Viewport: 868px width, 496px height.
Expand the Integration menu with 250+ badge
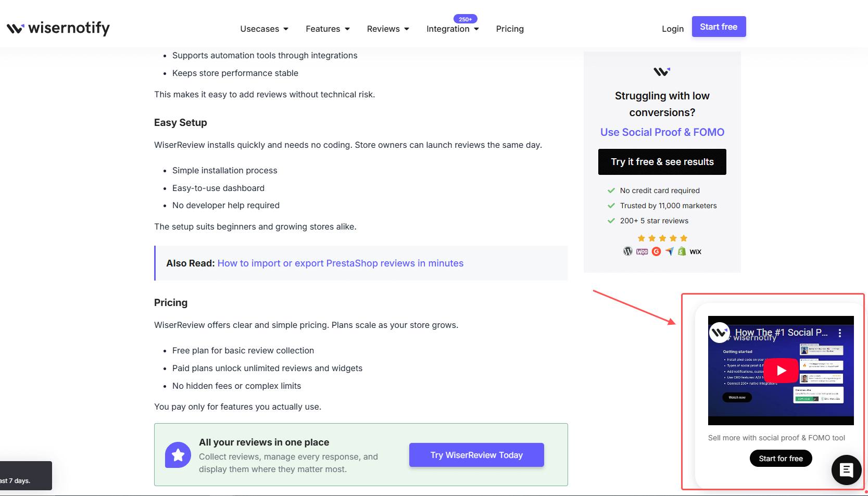click(x=451, y=29)
